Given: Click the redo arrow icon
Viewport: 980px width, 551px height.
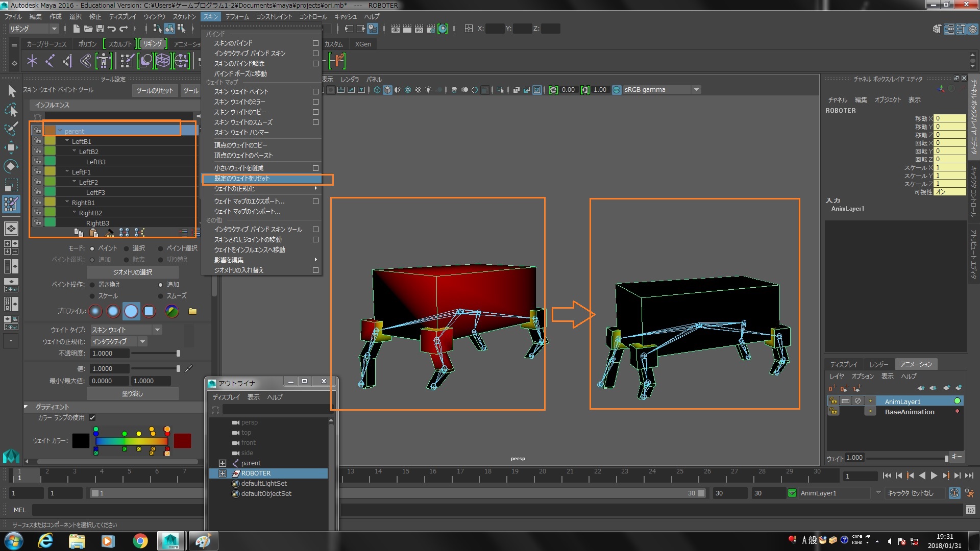Looking at the screenshot, I should click(x=124, y=29).
